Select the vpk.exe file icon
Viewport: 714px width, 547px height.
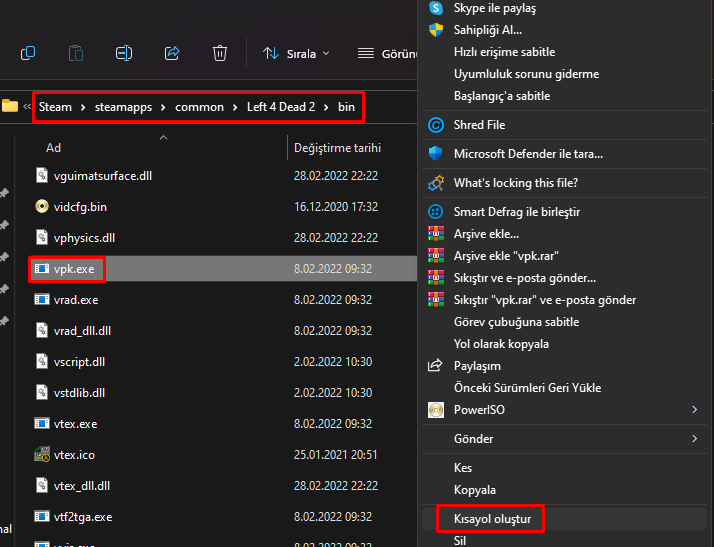42,268
